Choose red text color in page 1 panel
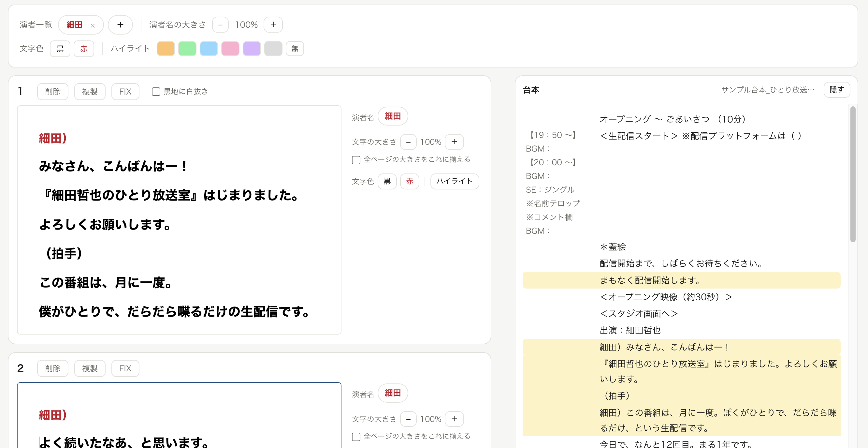The width and height of the screenshot is (868, 448). (x=410, y=181)
